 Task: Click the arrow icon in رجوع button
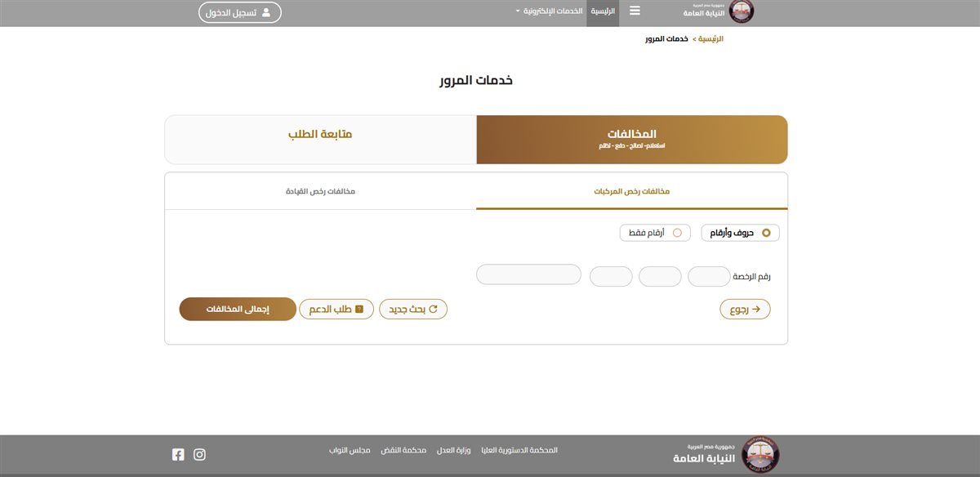[x=755, y=309]
